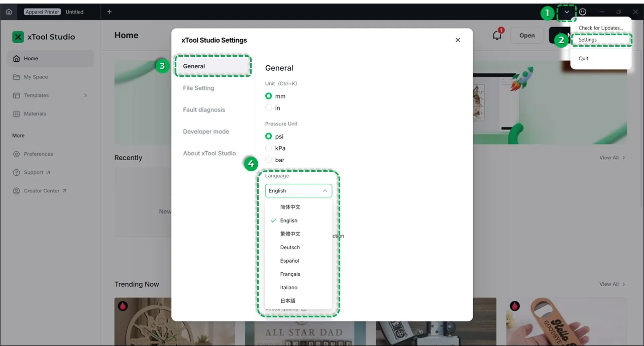Close the xTool Studio Settings dialog
This screenshot has width=644, height=346.
tap(458, 40)
